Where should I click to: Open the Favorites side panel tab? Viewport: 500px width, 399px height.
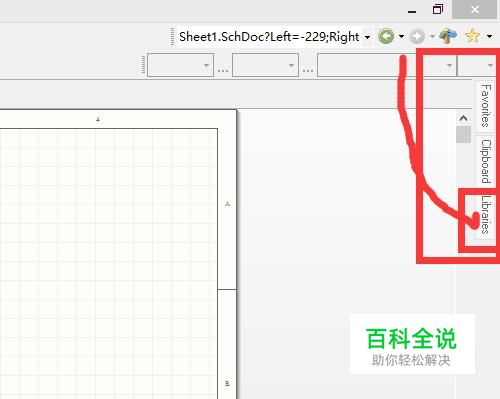[486, 106]
